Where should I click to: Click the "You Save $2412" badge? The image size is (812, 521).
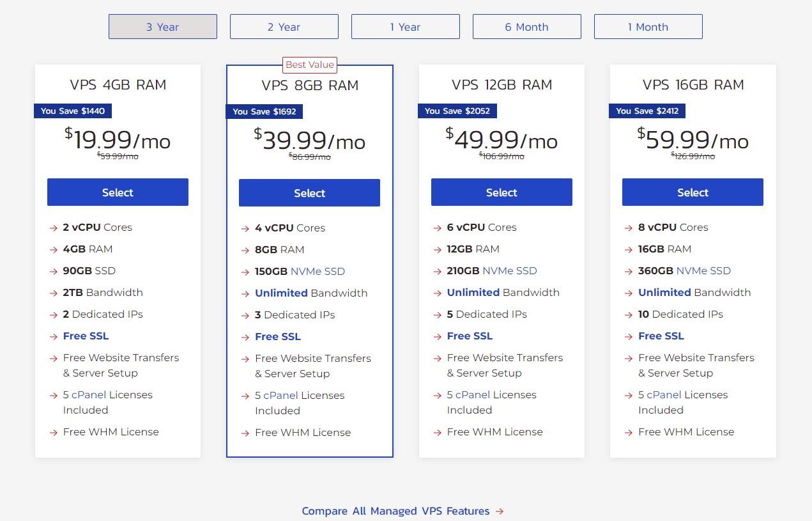[647, 111]
